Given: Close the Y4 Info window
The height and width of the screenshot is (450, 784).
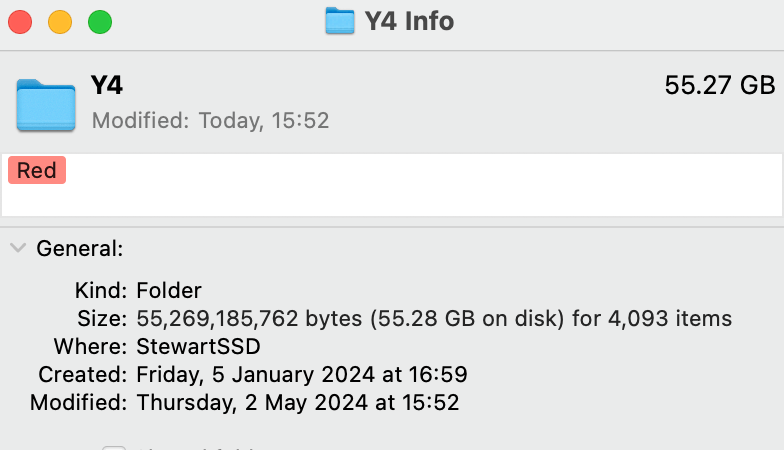Looking at the screenshot, I should [20, 21].
